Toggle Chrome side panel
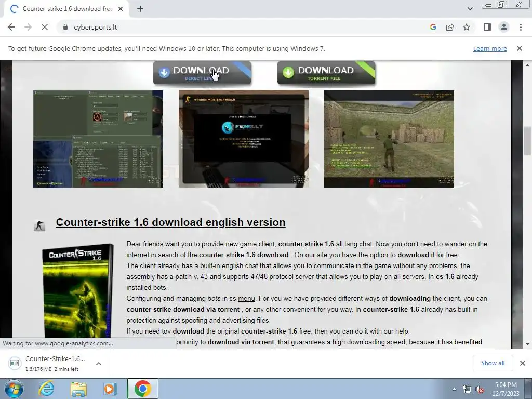532x399 pixels. click(x=487, y=27)
